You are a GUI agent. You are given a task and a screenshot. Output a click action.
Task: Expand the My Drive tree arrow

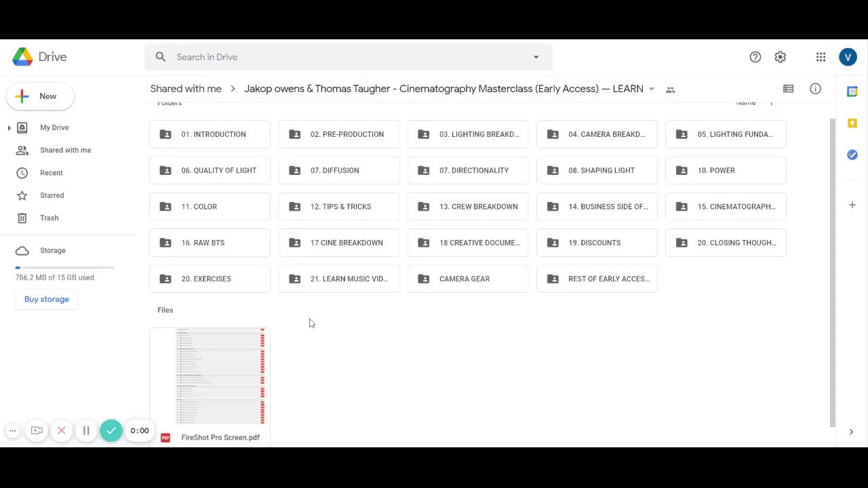tap(9, 127)
